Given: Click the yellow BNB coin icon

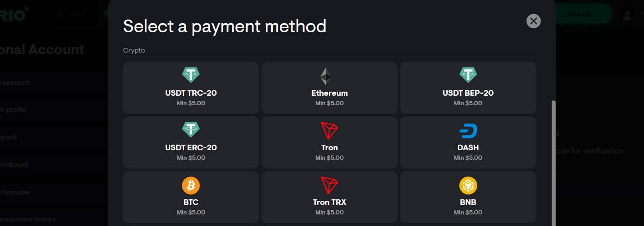Looking at the screenshot, I should [x=468, y=185].
